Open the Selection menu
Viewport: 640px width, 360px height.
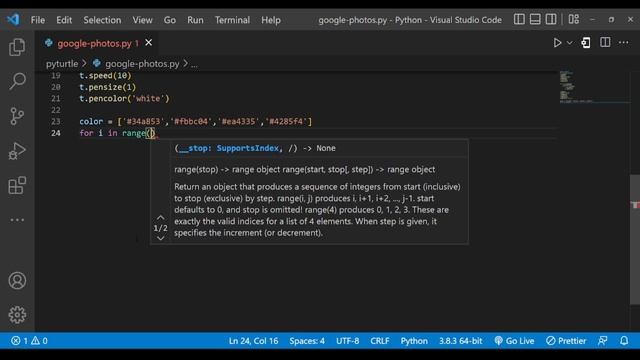pyautogui.click(x=102, y=20)
